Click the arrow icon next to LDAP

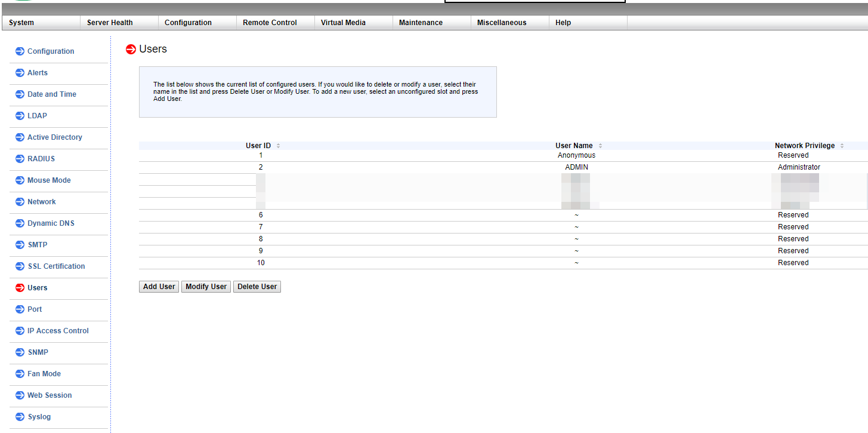point(20,116)
